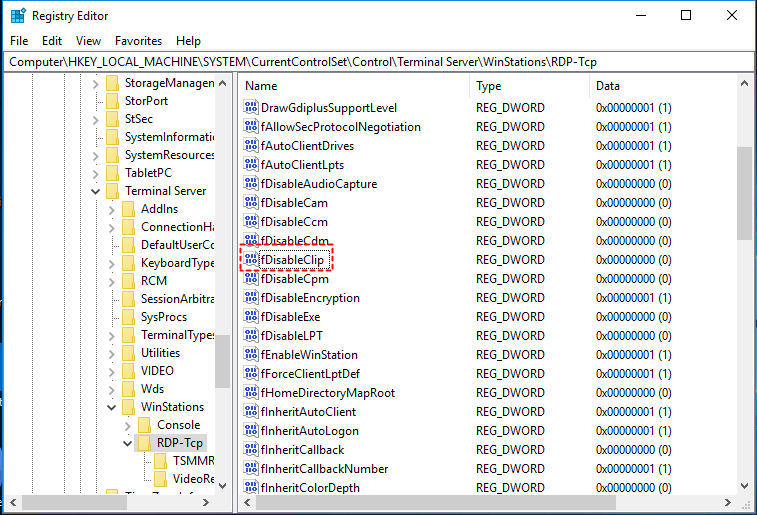Screen dimensions: 757x515
Task: Click the fDisableClip DWORD icon
Action: click(x=251, y=260)
